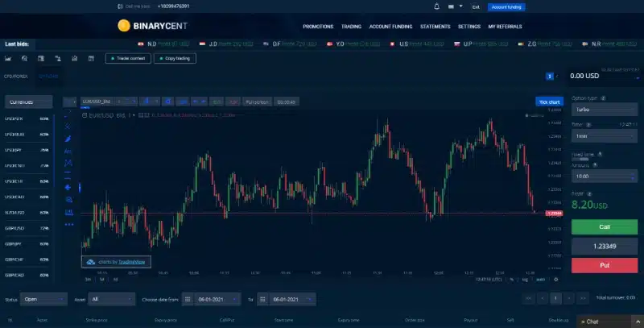Open the chart interval dropdown

(x=126, y=102)
